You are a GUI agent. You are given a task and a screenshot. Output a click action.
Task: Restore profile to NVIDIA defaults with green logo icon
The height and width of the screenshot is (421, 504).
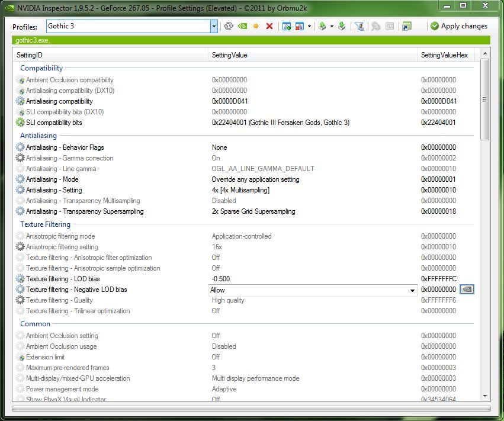(x=242, y=26)
